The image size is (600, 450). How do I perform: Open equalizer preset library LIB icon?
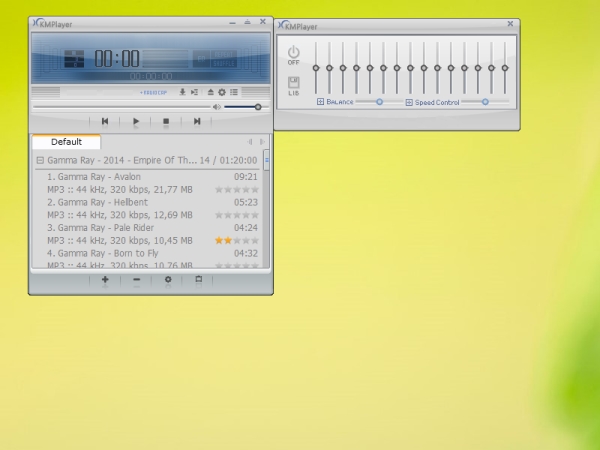pos(293,86)
